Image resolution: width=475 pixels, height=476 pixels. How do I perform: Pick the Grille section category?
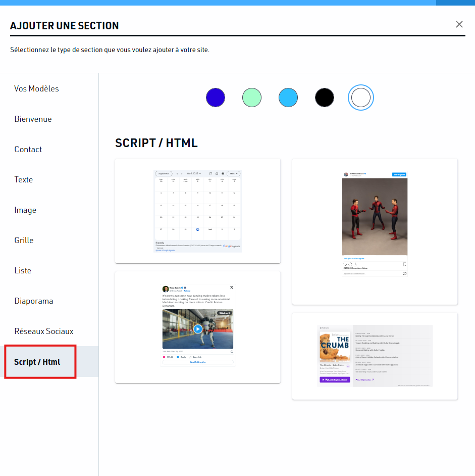coord(24,241)
